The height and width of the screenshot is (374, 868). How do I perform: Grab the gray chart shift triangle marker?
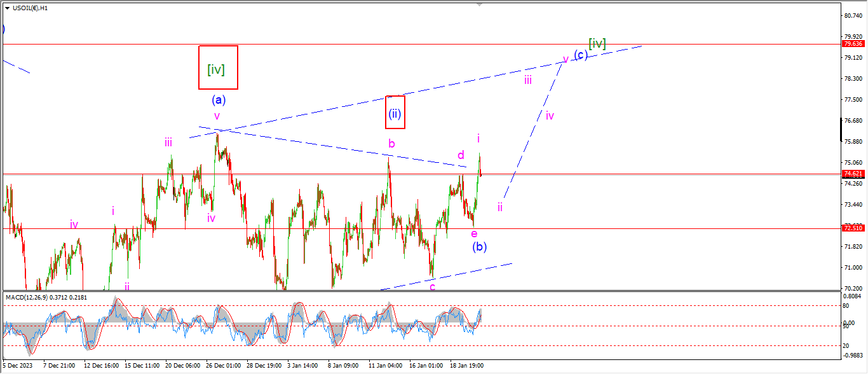480,4
